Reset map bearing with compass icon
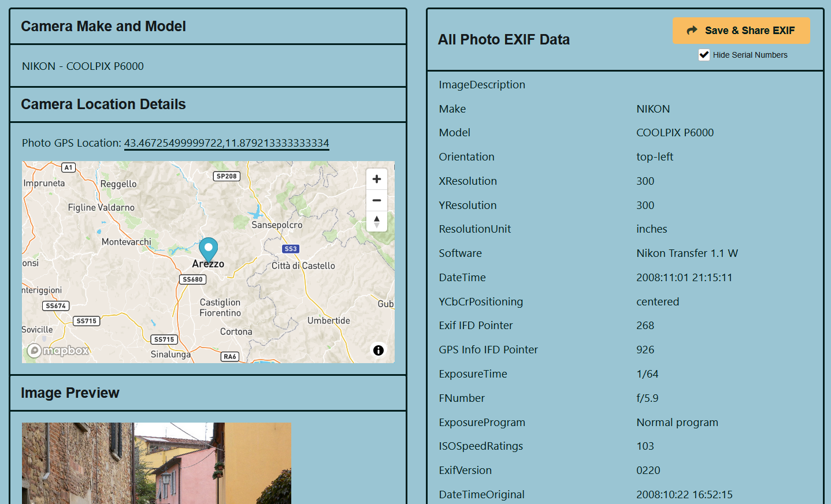831x504 pixels. 377,221
